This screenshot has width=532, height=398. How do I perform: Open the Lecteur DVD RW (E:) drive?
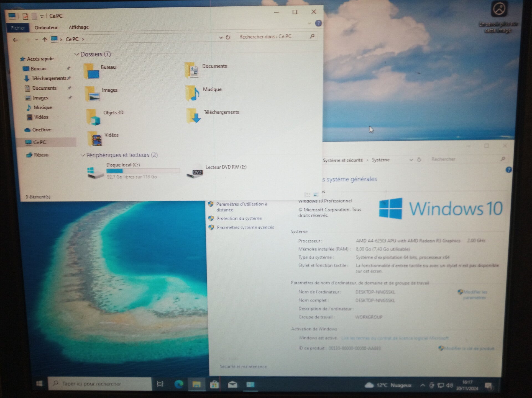(195, 172)
